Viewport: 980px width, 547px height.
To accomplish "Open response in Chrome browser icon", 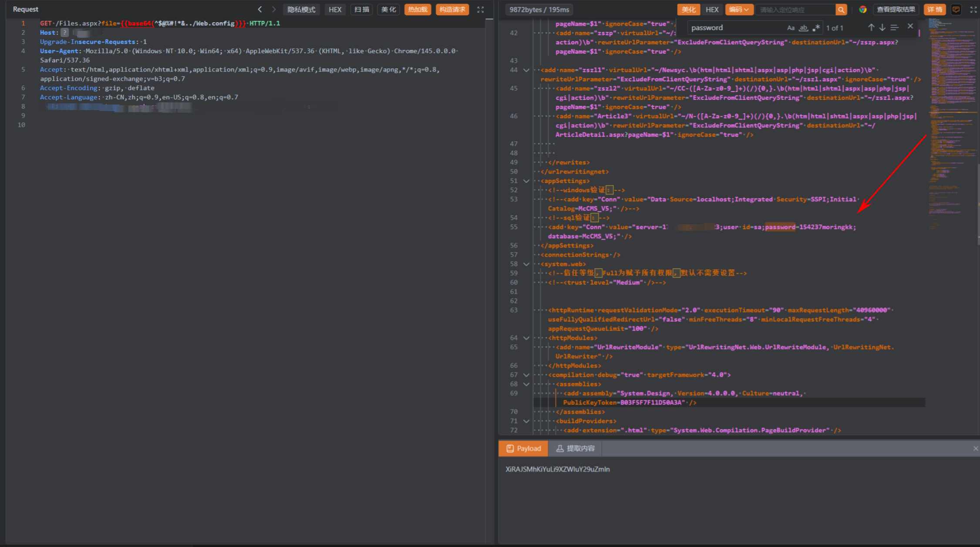I will point(862,10).
